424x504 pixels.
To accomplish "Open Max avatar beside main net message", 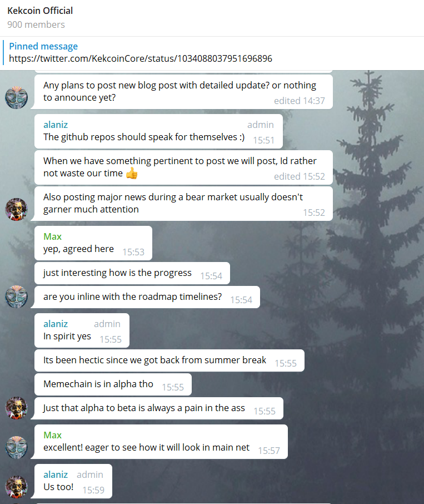I will 16,447.
